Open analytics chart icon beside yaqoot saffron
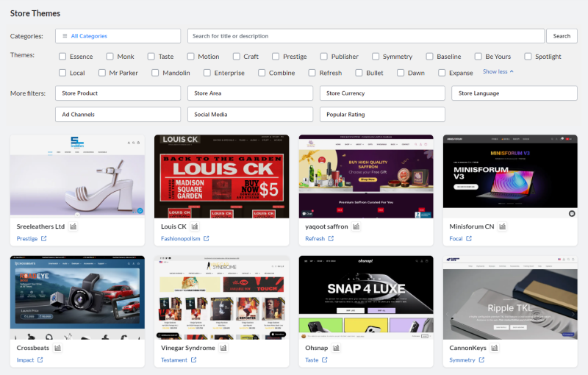The height and width of the screenshot is (375, 588). click(x=356, y=226)
